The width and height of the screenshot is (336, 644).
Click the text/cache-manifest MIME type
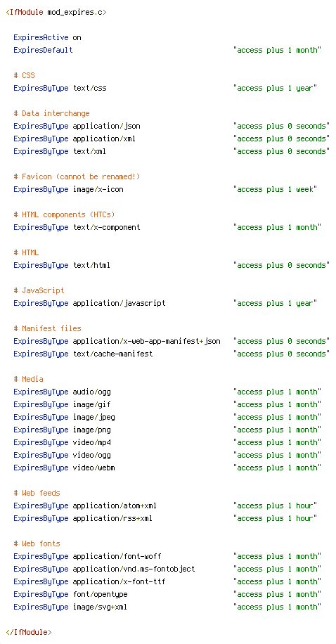[x=112, y=354]
